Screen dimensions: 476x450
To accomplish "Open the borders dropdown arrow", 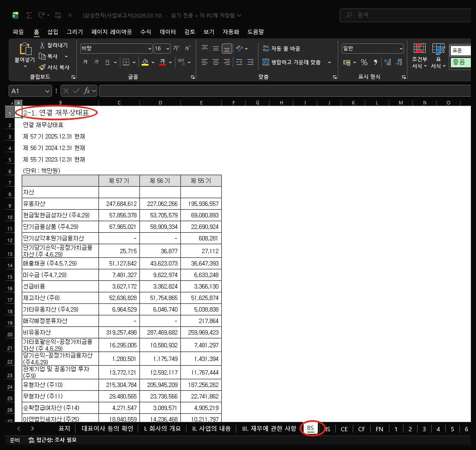I will 134,62.
